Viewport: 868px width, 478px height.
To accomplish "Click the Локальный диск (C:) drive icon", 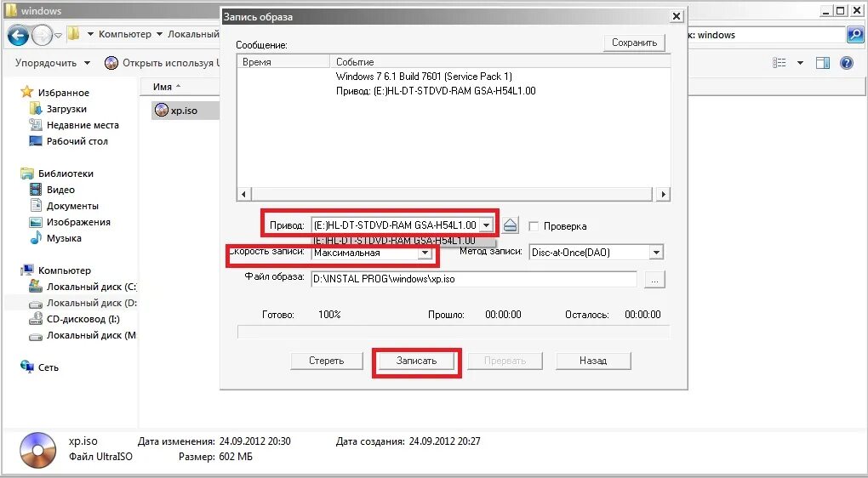I will pos(36,286).
